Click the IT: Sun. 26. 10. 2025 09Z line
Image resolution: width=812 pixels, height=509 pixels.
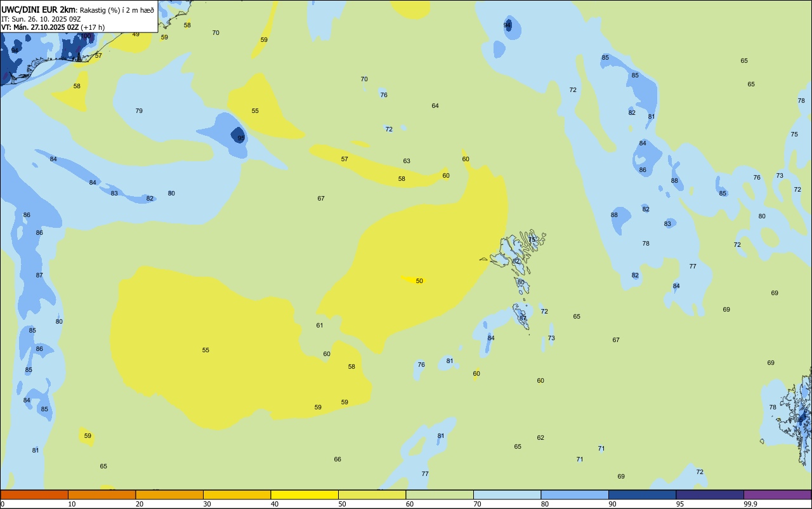click(x=41, y=19)
